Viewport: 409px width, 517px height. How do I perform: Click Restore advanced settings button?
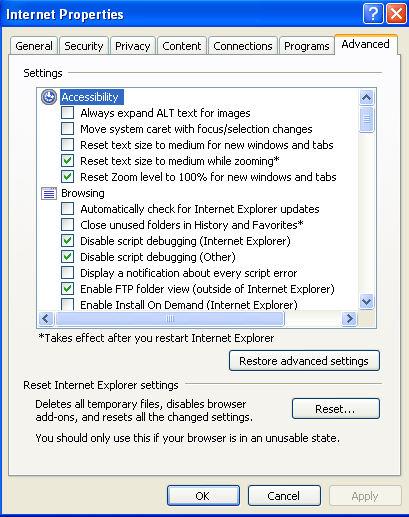304,361
